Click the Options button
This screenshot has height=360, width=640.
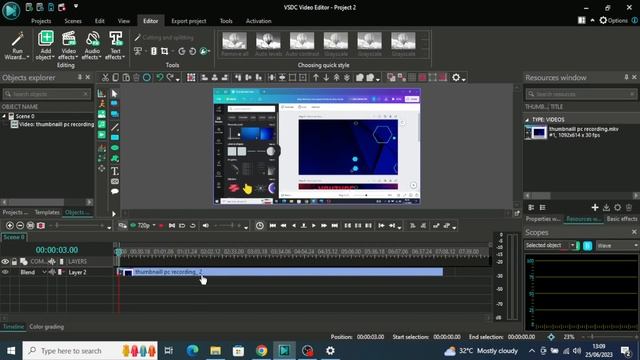click(613, 20)
